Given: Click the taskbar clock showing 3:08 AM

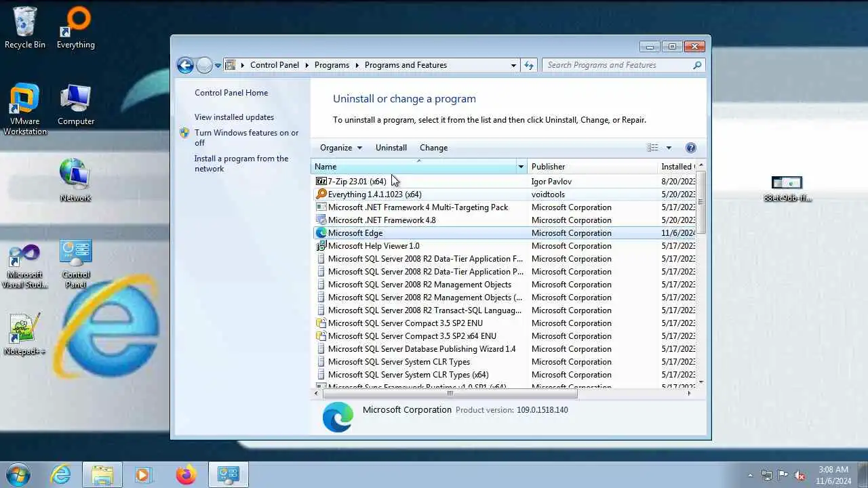Looking at the screenshot, I should [x=833, y=474].
